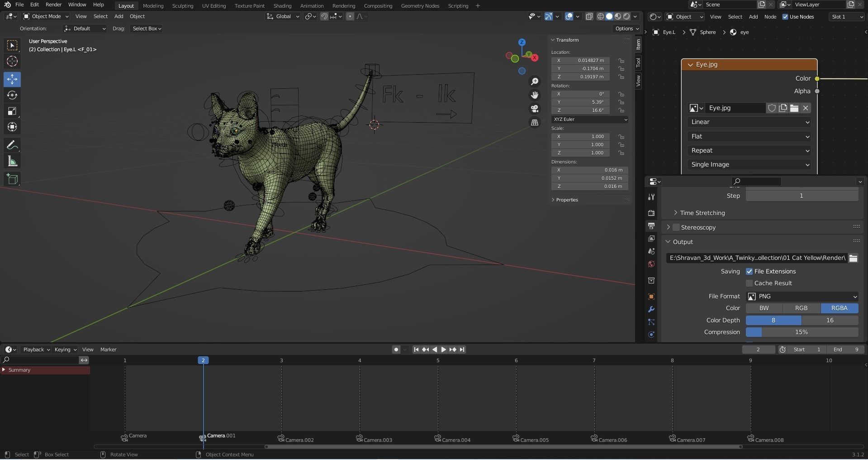The width and height of the screenshot is (868, 460).
Task: Select the Select Box tool
Action: tap(12, 45)
